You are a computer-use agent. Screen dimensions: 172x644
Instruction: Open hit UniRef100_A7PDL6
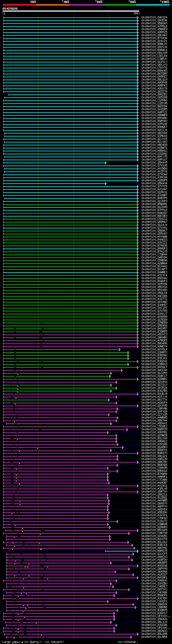(154, 26)
